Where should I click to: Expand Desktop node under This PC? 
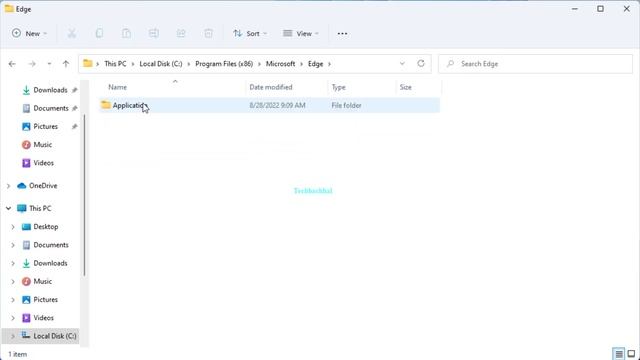tap(13, 227)
